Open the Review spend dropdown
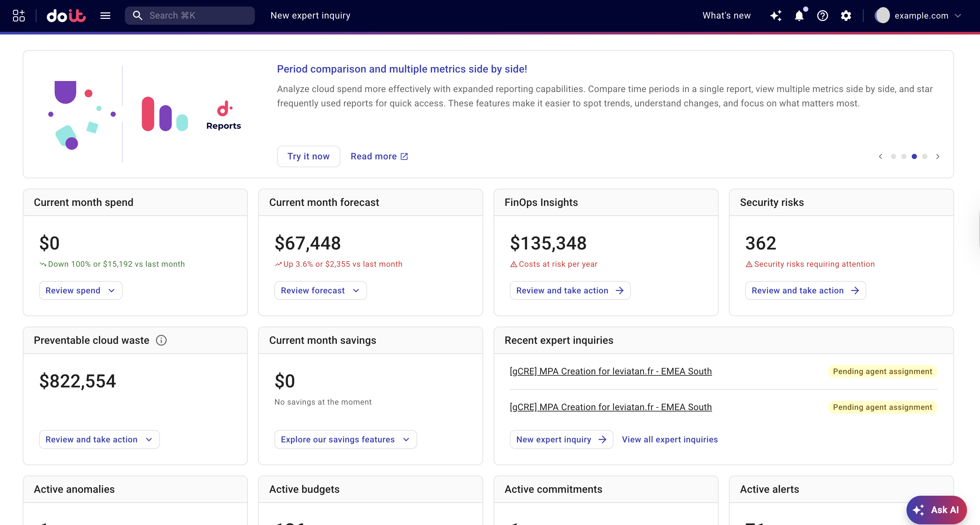The height and width of the screenshot is (525, 980). (x=81, y=290)
